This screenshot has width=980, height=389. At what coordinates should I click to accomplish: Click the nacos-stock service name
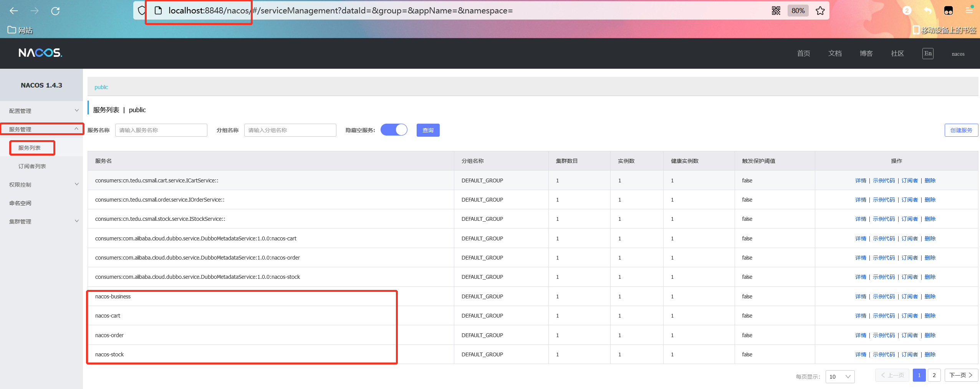tap(109, 354)
